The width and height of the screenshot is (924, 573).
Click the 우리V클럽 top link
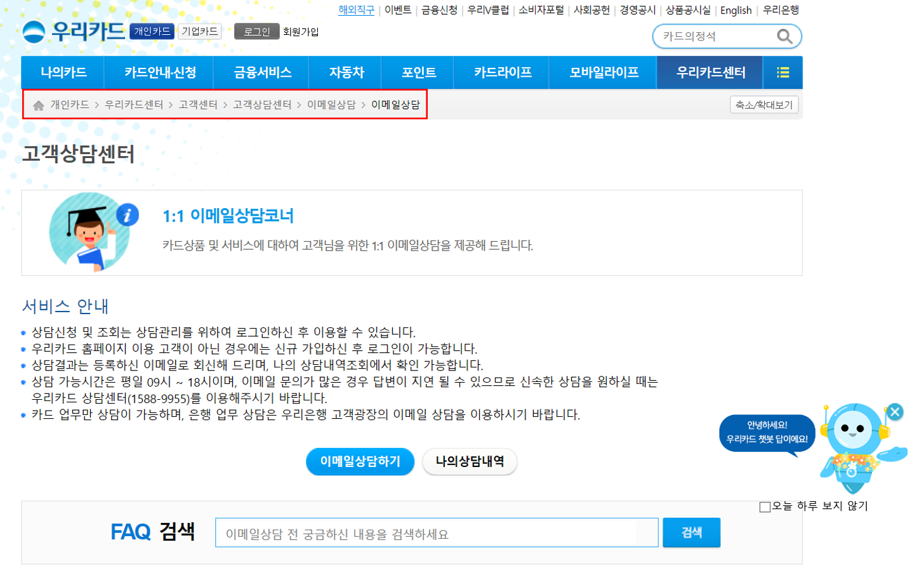pyautogui.click(x=488, y=10)
